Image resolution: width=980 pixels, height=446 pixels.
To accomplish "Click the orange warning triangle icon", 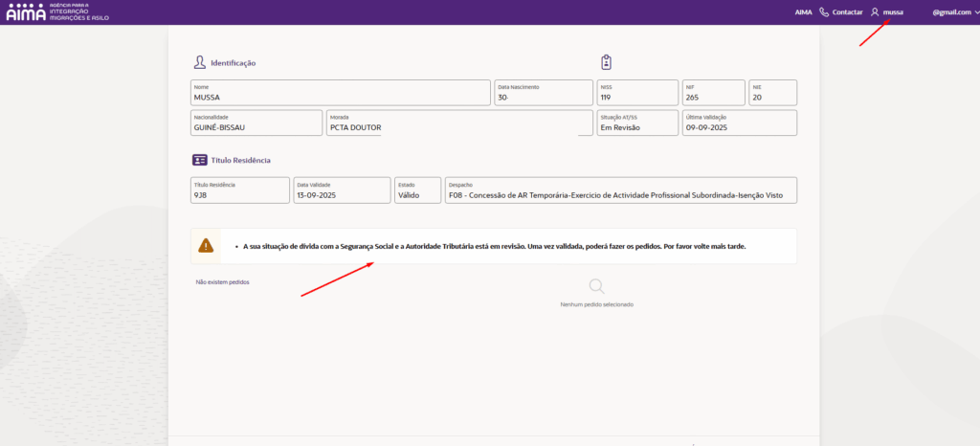I will point(206,246).
